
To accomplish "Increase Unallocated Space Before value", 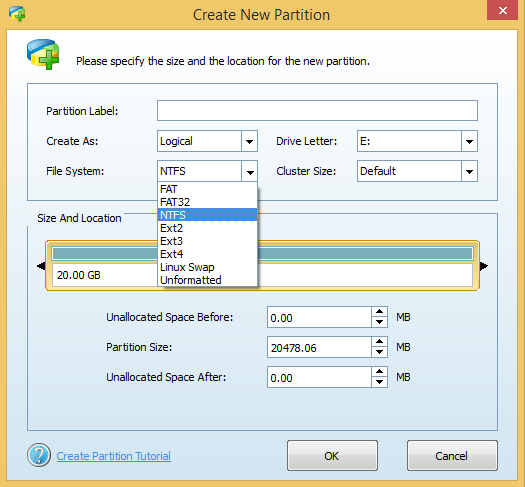I will click(379, 312).
